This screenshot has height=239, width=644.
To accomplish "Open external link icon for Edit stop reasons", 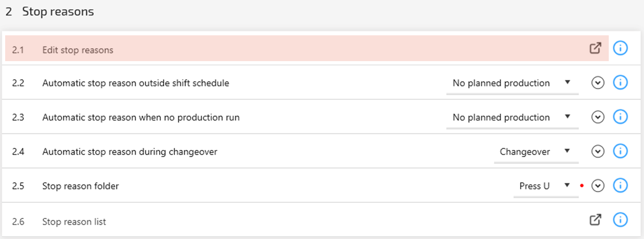I will click(x=595, y=48).
